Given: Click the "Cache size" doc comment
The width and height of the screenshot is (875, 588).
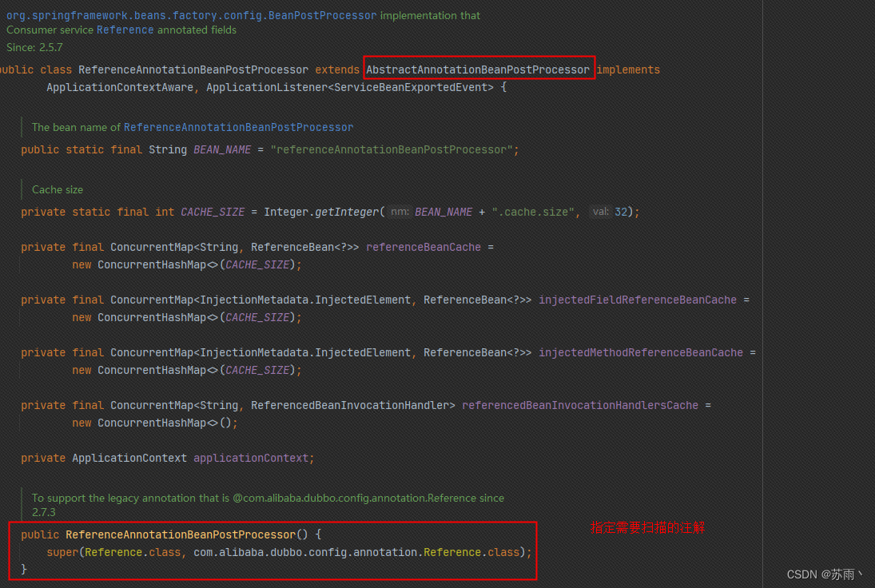Looking at the screenshot, I should [x=58, y=190].
